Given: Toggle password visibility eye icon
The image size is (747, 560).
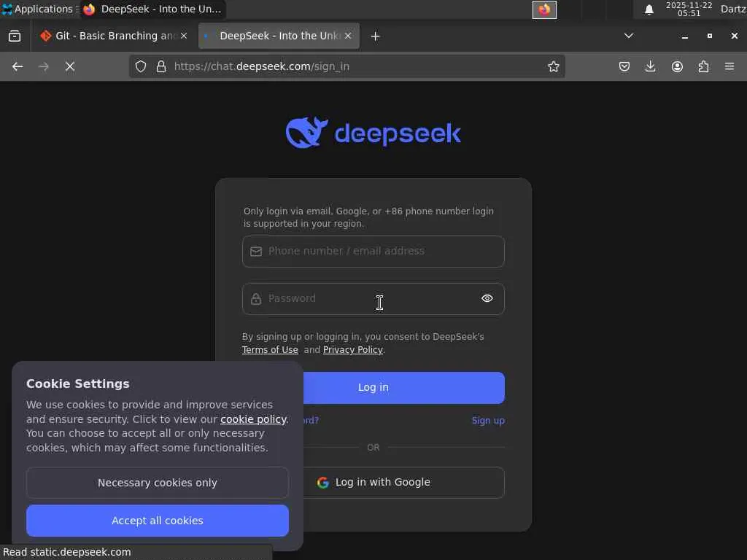Looking at the screenshot, I should click(x=487, y=298).
